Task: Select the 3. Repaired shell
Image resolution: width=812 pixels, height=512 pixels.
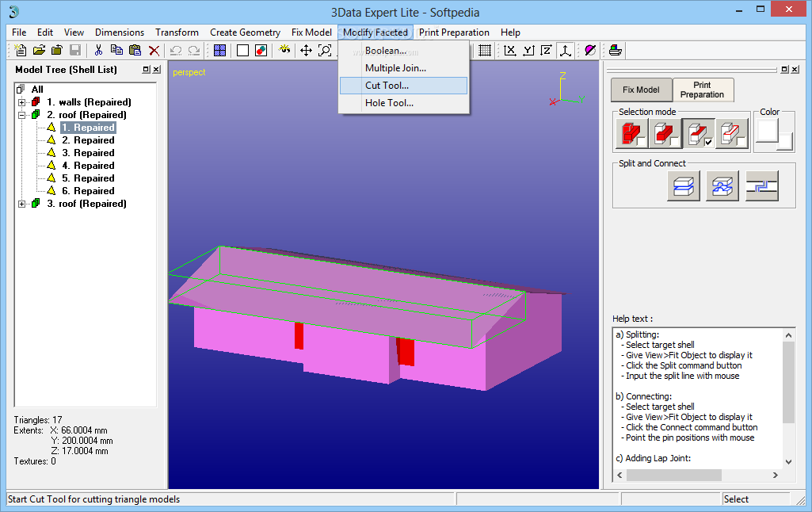Action: (x=88, y=153)
